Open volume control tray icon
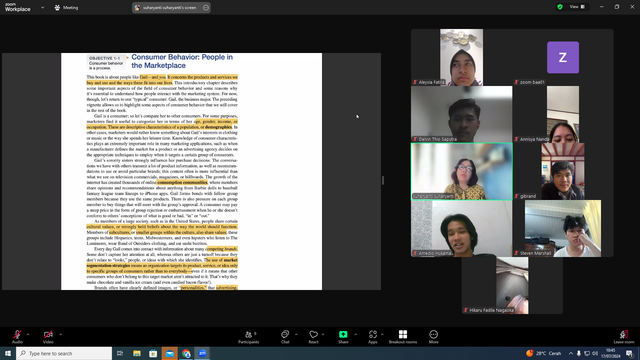Screen dimensions: 640x360 point(595,353)
